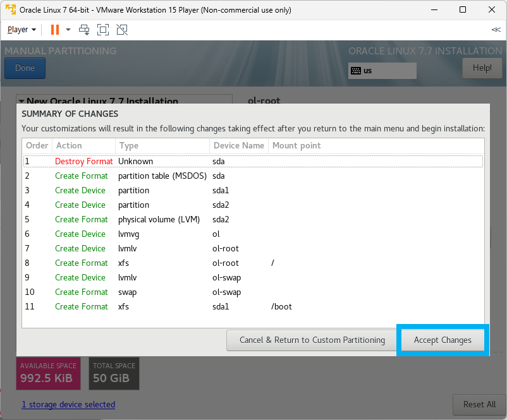The image size is (507, 420).
Task: Click the Done button
Action: point(25,68)
